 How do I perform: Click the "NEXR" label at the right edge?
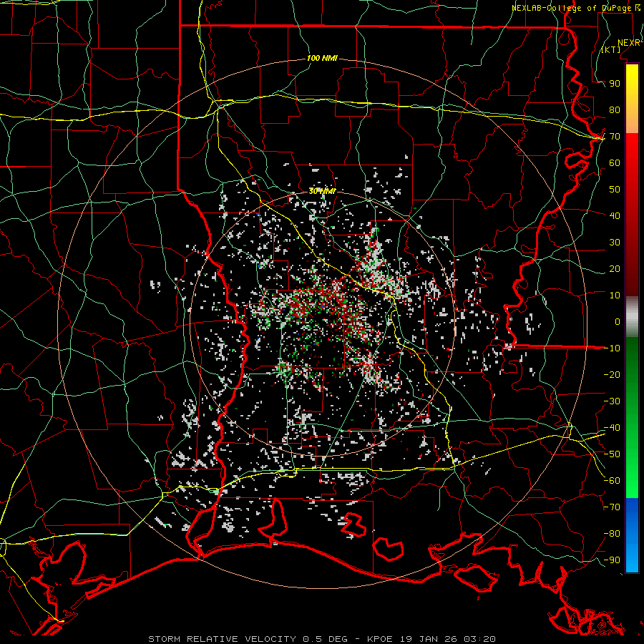coord(629,43)
